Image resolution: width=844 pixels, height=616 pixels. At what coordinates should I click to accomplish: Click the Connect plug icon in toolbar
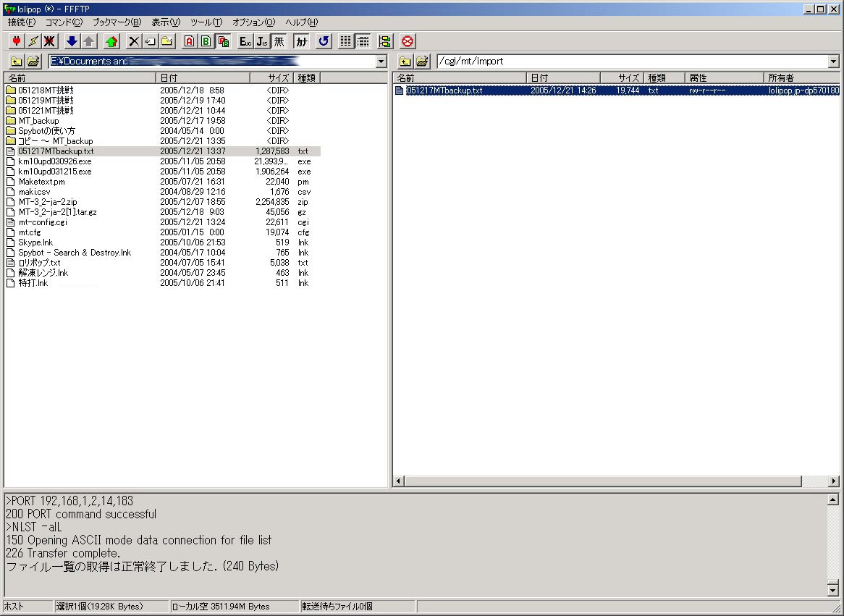coord(16,41)
